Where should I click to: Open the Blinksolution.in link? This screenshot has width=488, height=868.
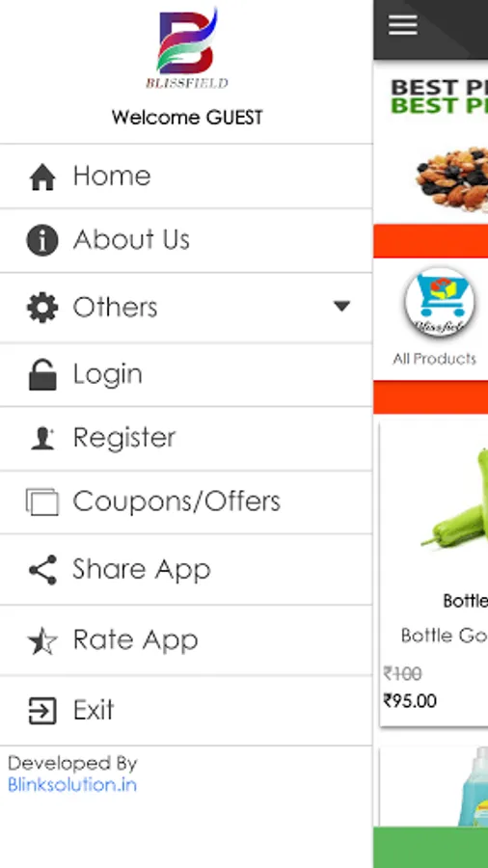(72, 785)
